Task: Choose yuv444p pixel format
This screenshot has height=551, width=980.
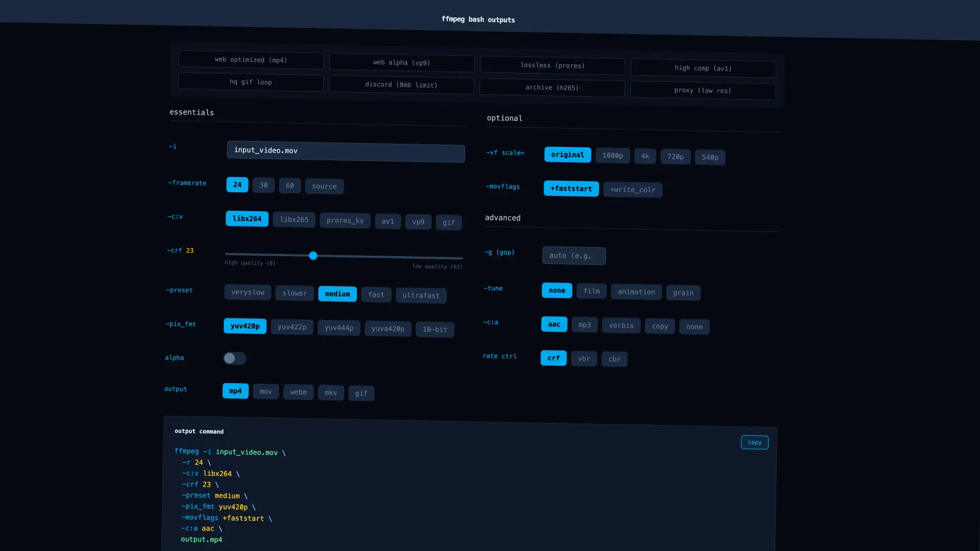Action: 338,328
